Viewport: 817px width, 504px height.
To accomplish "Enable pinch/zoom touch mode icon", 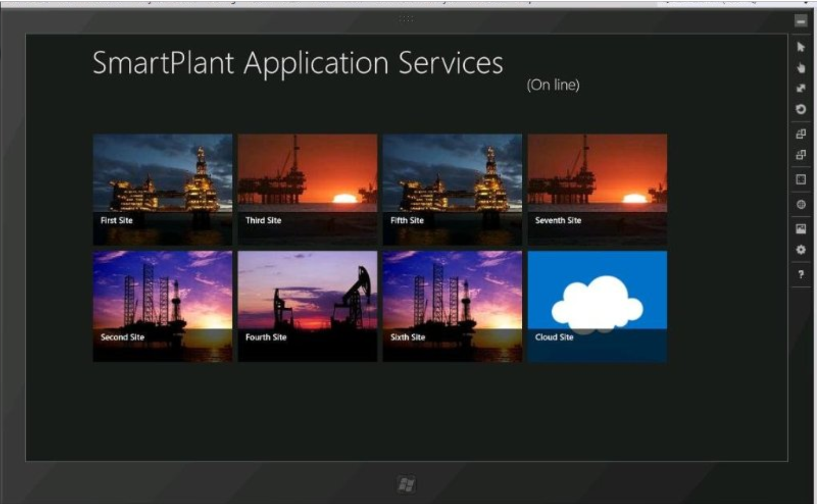I will (x=801, y=88).
